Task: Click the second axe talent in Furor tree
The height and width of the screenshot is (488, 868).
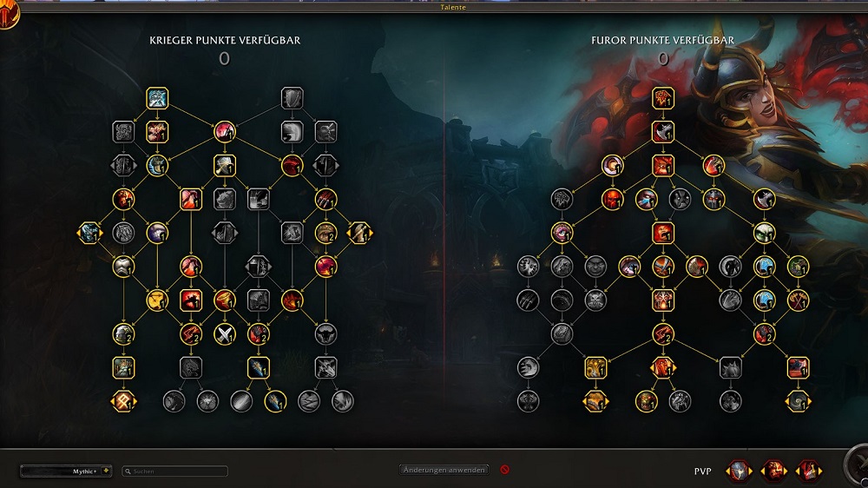Action: [662, 132]
